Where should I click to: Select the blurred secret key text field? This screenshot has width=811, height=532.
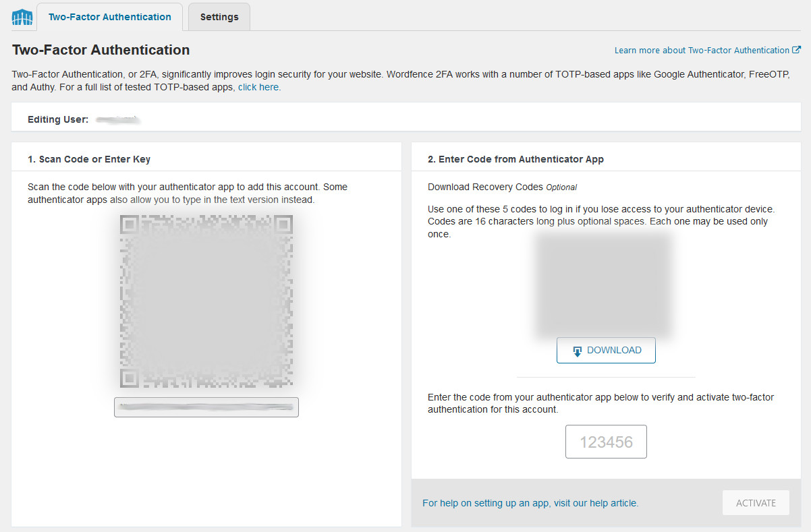tap(206, 407)
